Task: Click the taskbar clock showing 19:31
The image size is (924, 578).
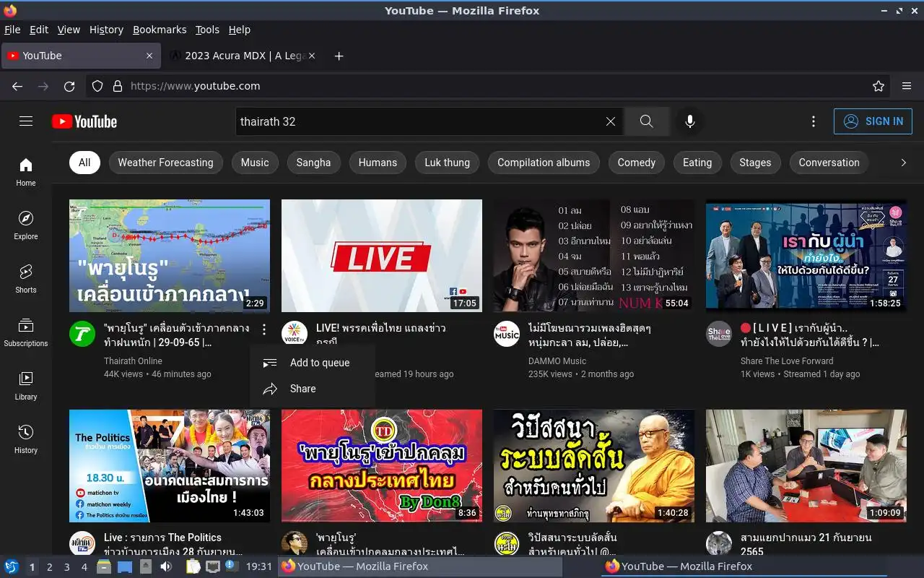Action: (x=259, y=566)
